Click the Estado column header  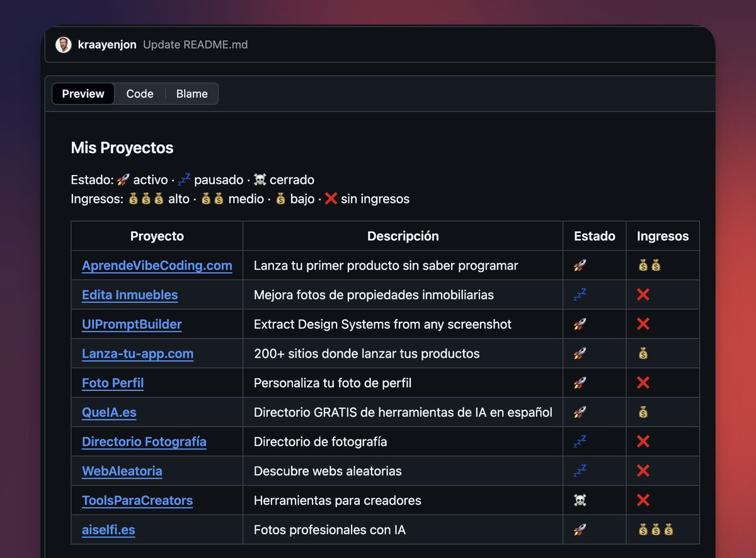(x=595, y=236)
